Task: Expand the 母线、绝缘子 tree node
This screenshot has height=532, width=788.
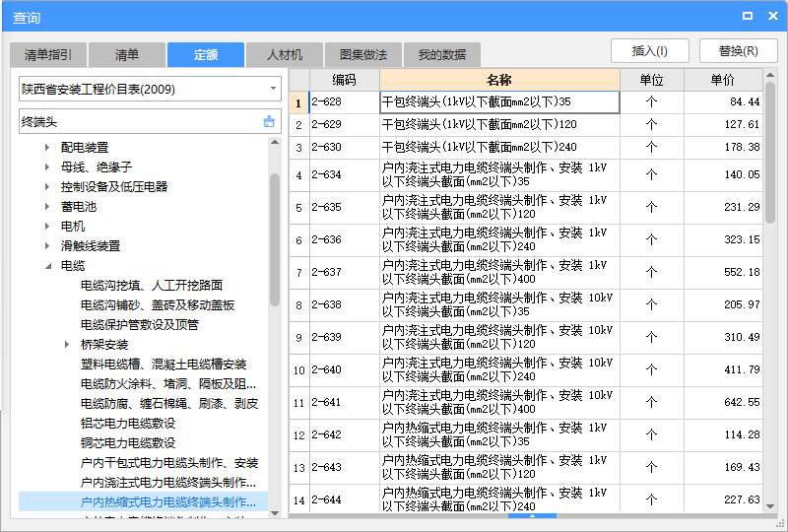Action: [x=47, y=166]
